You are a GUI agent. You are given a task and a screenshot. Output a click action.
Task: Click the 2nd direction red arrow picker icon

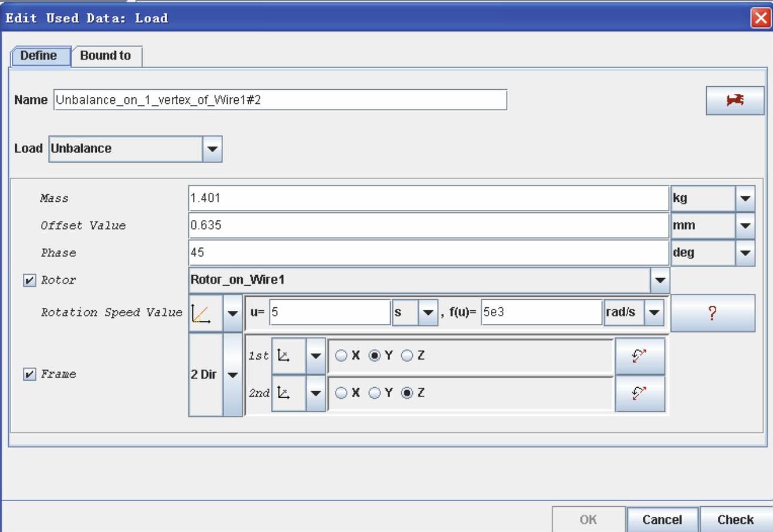pos(639,393)
